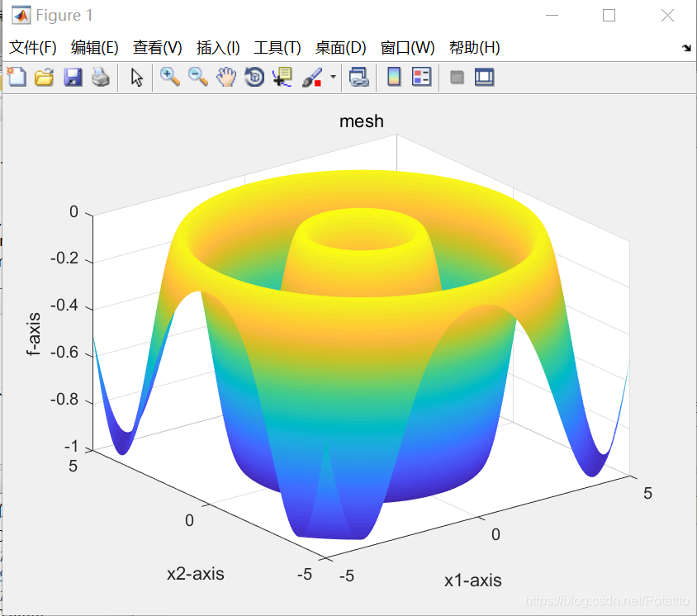Screen dimensions: 697x616
Task: Open the 插入(I) menu
Action: coord(218,48)
